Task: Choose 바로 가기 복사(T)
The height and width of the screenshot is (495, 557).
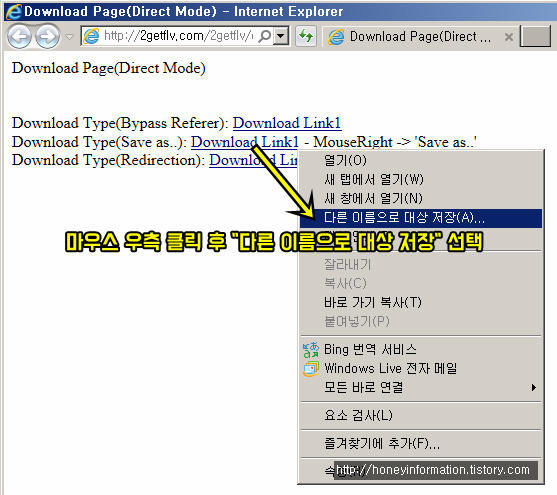Action: pos(421,302)
